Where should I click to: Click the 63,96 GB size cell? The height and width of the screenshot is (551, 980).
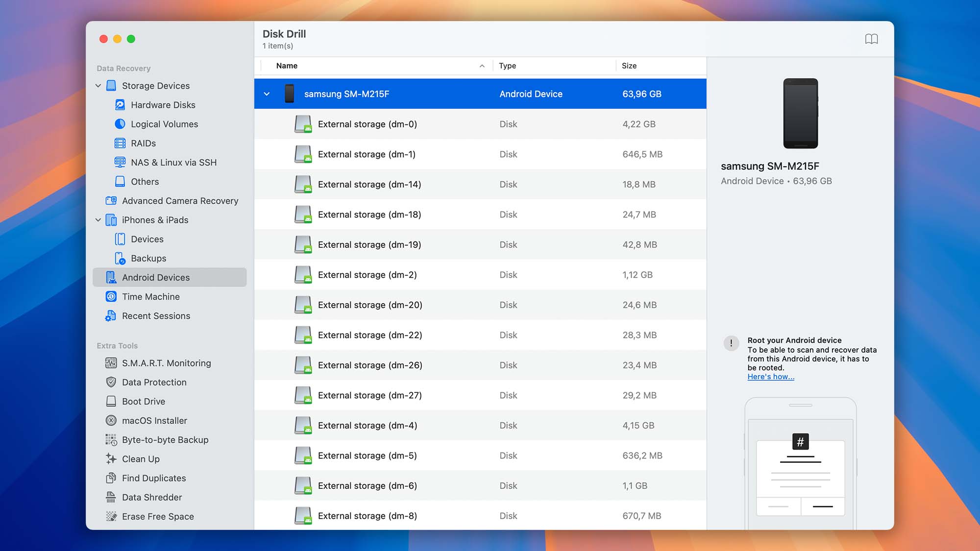coord(642,94)
